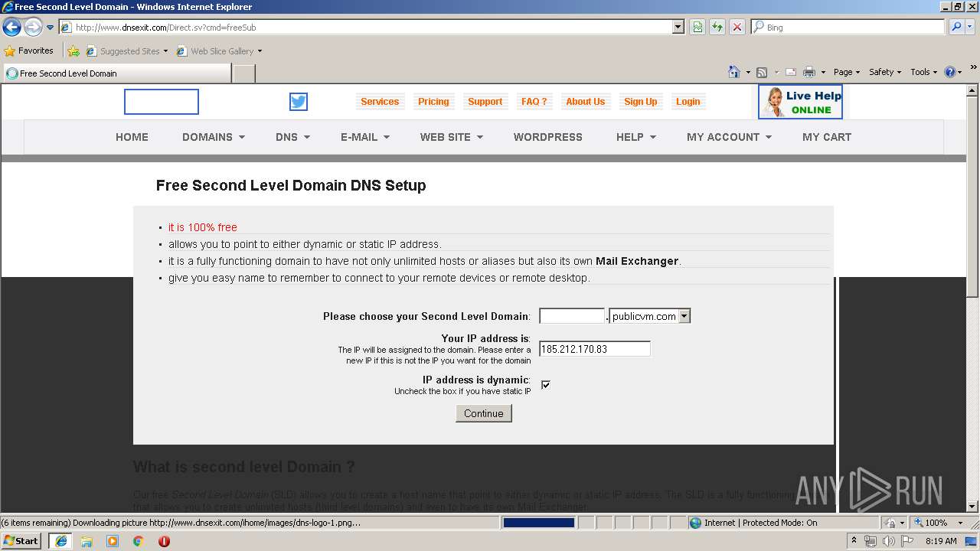Viewport: 980px width, 551px height.
Task: Click the page loading progress bar
Action: 539,523
